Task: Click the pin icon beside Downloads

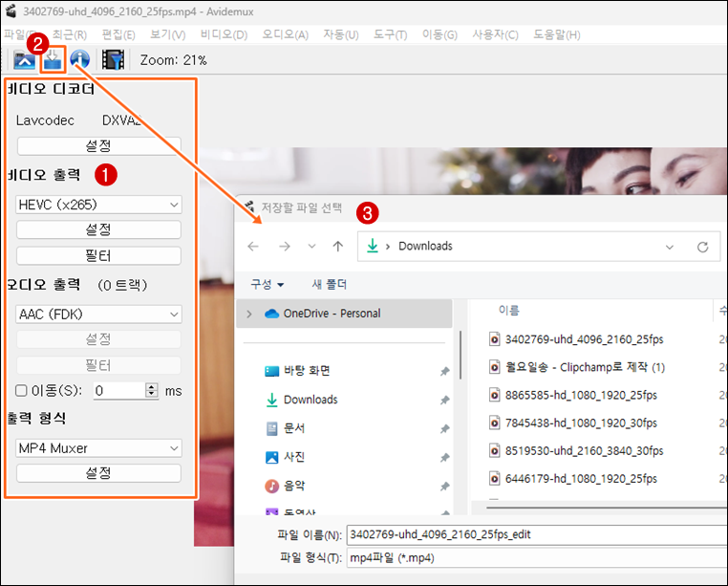Action: pyautogui.click(x=445, y=401)
